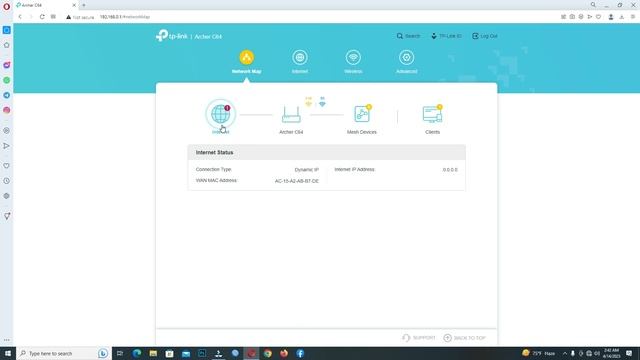Click the 5G wireless band indicator
This screenshot has height=360, width=640.
pyautogui.click(x=322, y=102)
